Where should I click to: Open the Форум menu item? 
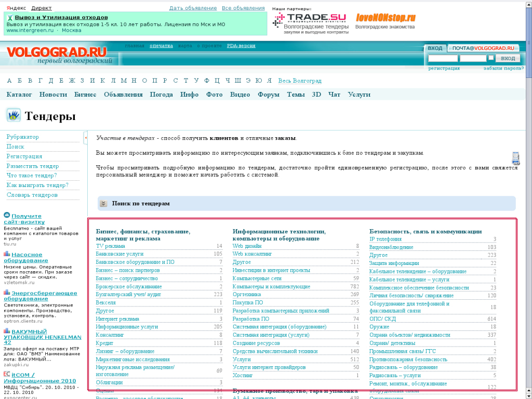click(269, 95)
